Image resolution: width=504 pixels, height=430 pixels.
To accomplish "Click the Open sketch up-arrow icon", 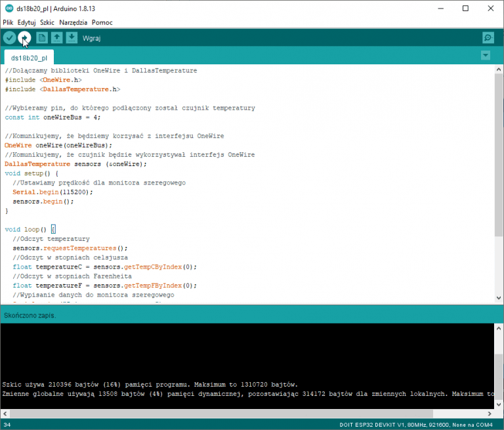I will 57,38.
